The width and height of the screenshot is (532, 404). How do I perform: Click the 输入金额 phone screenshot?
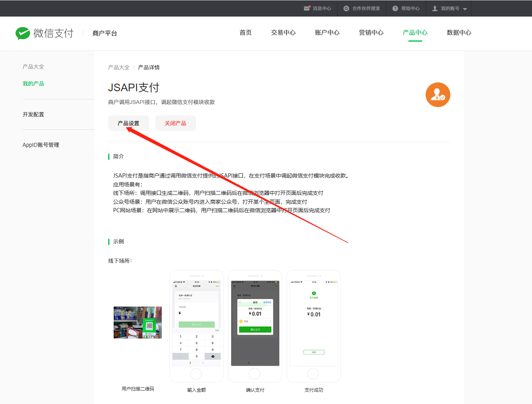pyautogui.click(x=196, y=326)
